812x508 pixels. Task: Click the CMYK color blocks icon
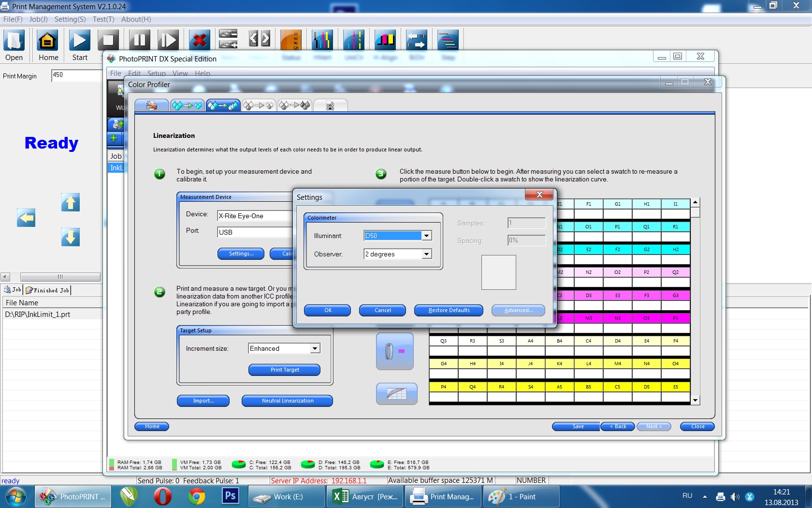coord(385,40)
